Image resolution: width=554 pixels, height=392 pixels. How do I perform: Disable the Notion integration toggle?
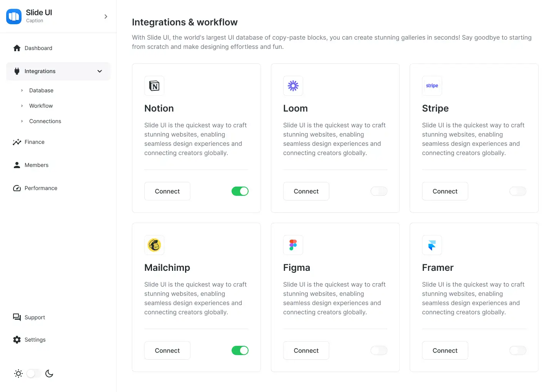[x=240, y=191]
